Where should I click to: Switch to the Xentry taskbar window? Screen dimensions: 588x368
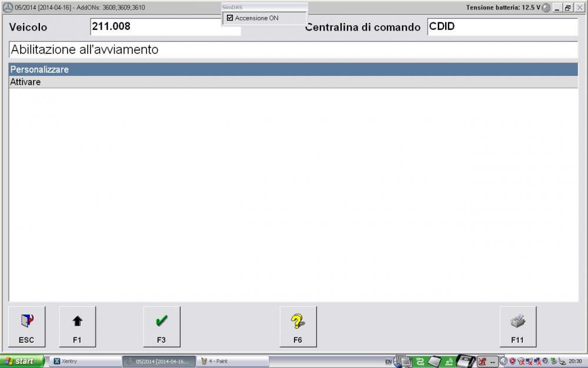tap(84, 361)
